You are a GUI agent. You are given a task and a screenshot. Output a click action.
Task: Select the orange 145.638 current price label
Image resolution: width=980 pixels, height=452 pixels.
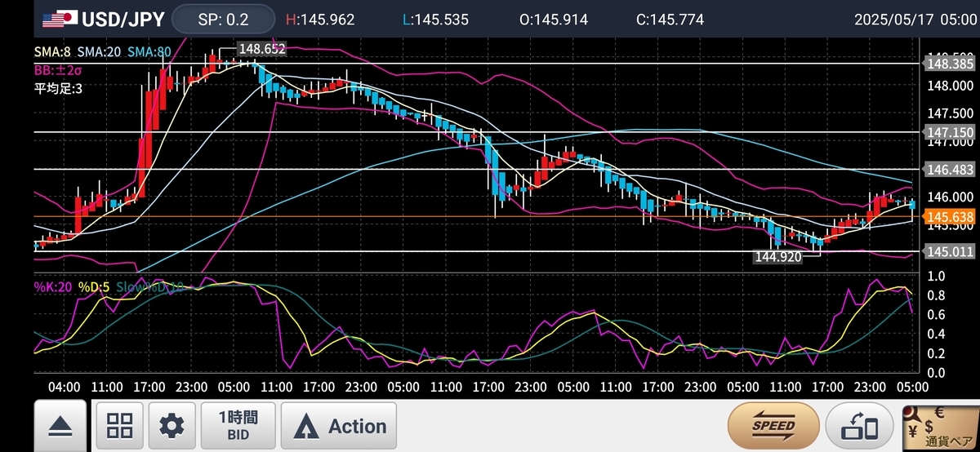coord(951,216)
